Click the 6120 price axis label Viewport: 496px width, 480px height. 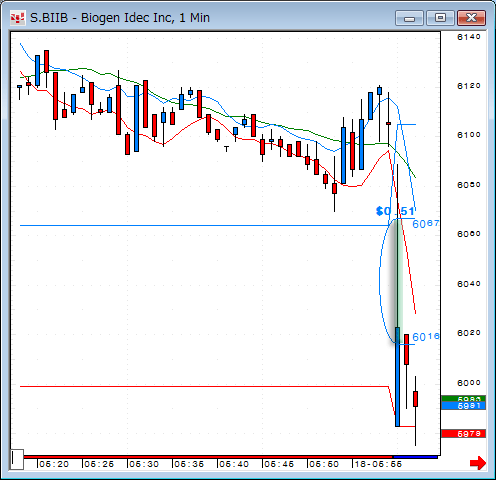click(469, 86)
